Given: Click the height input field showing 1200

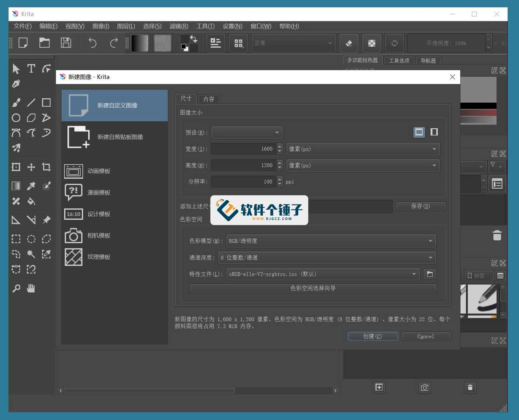Looking at the screenshot, I should point(244,165).
